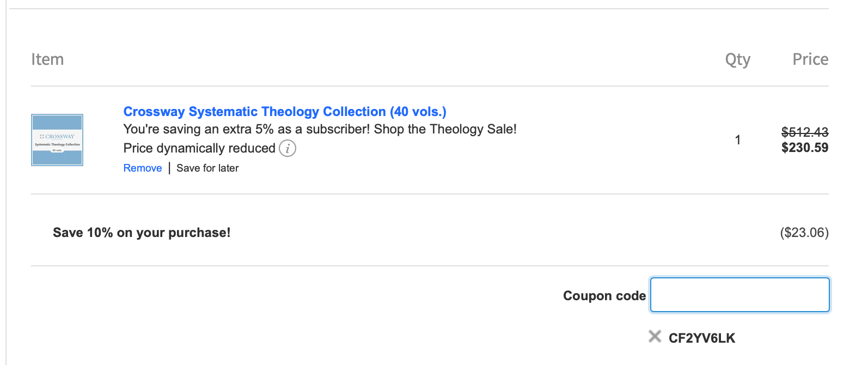This screenshot has height=365, width=868.
Task: Click the Price dynamically reduced text
Action: coord(199,148)
